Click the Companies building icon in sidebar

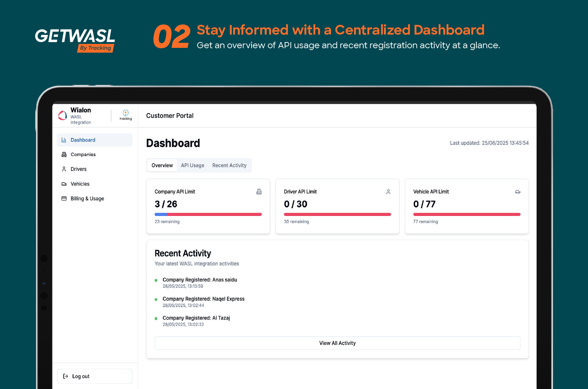(64, 154)
